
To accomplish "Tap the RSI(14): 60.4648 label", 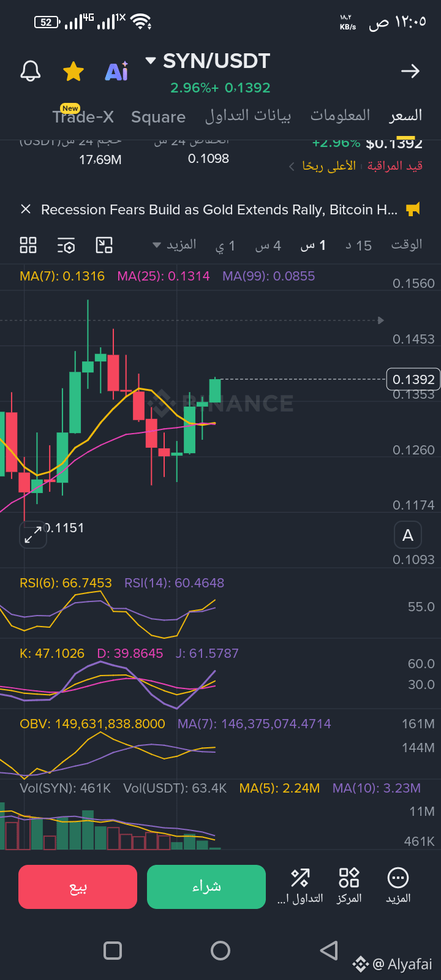I will coord(175,583).
